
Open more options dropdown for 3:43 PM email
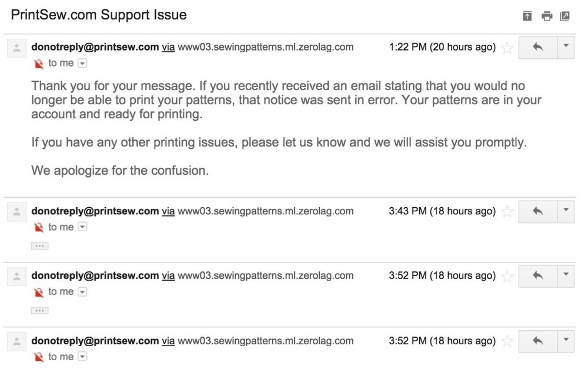click(566, 211)
